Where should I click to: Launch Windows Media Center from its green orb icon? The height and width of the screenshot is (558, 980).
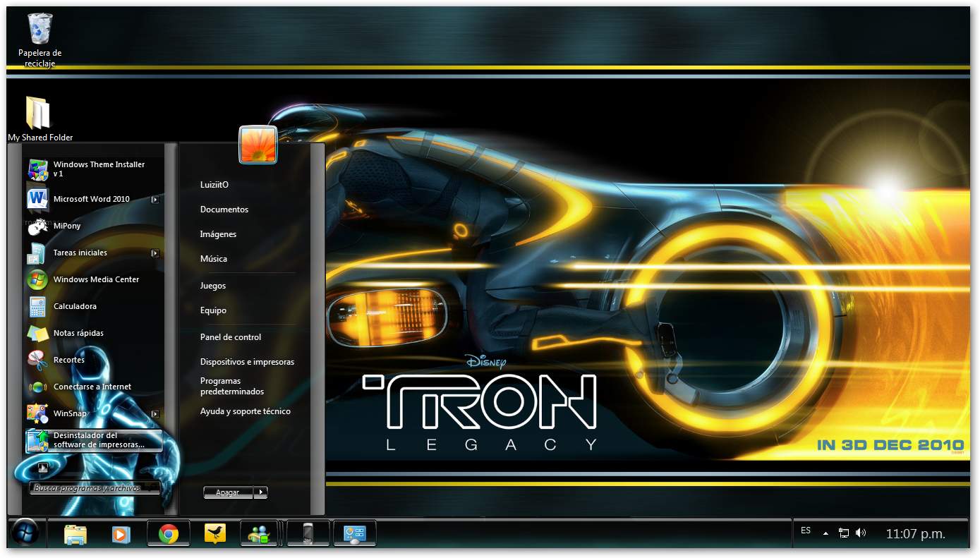point(37,279)
